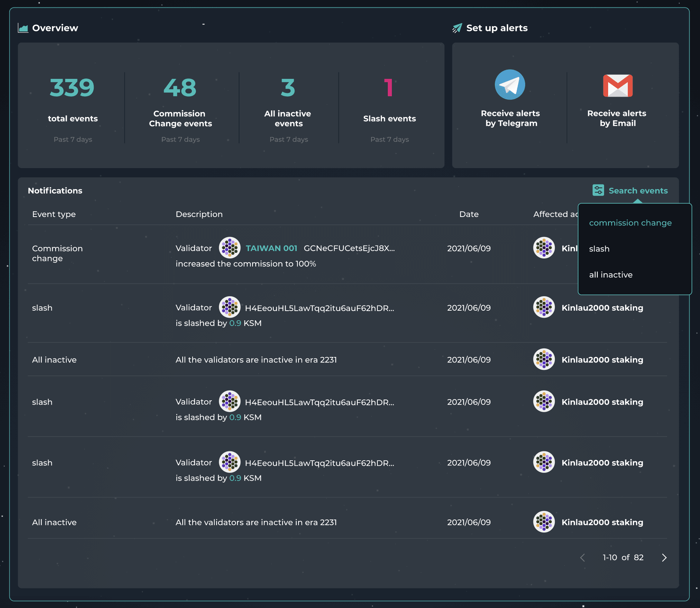The height and width of the screenshot is (608, 700).
Task: Click the Search events filter icon
Action: coord(598,190)
